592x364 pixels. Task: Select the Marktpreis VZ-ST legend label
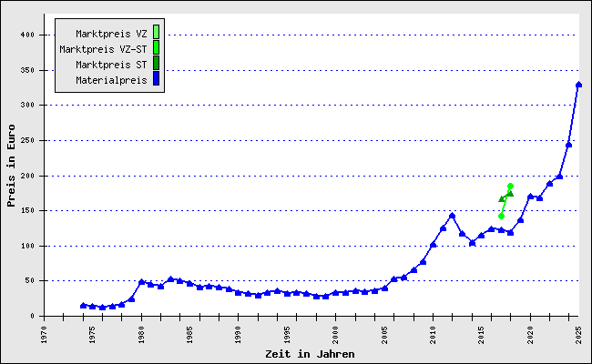103,49
